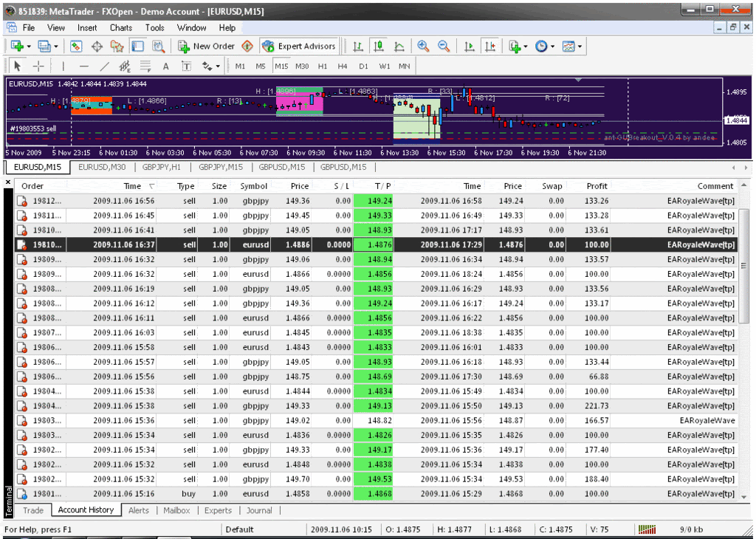Open the Data Window crosshair-circle icon
This screenshot has height=539, width=756.
click(97, 47)
